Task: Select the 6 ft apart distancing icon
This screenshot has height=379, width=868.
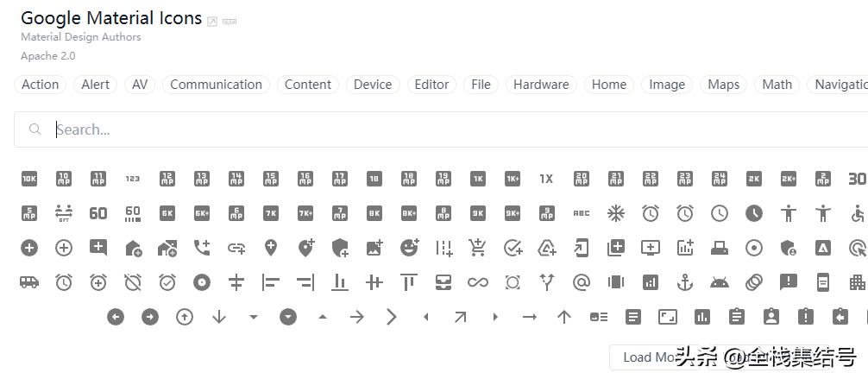Action: point(64,213)
